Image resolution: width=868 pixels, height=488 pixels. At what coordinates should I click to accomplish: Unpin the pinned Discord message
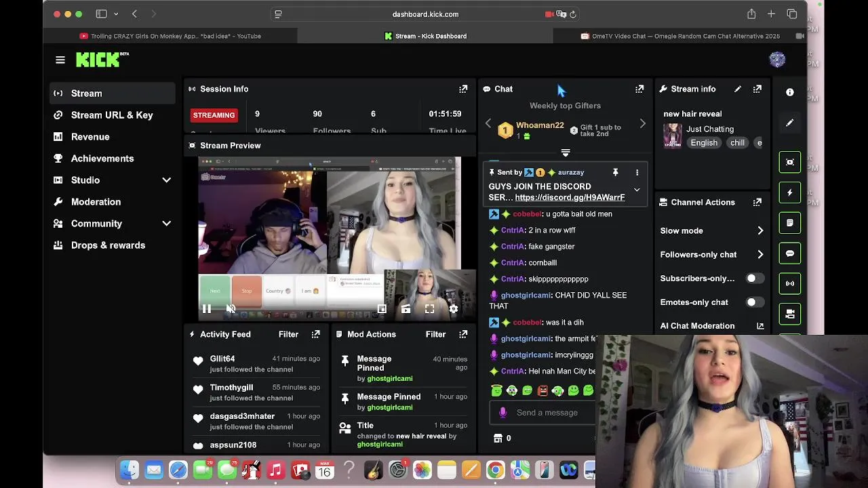tap(616, 172)
